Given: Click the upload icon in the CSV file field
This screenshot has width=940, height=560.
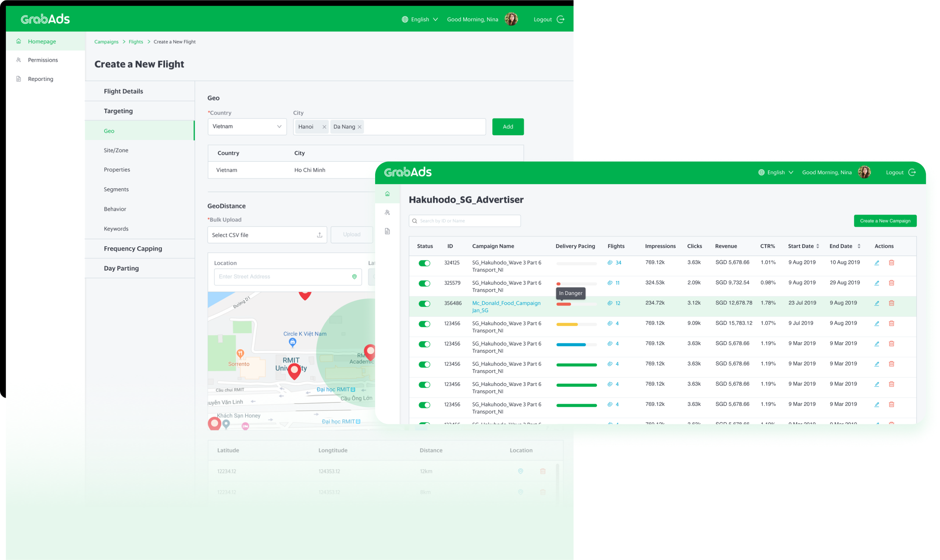Looking at the screenshot, I should click(319, 234).
